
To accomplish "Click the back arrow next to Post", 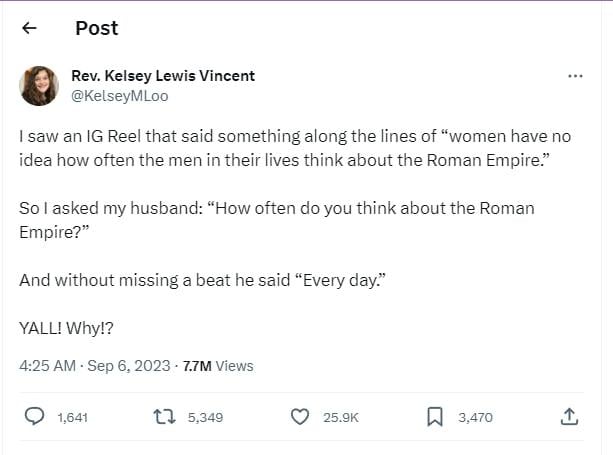I will click(29, 29).
